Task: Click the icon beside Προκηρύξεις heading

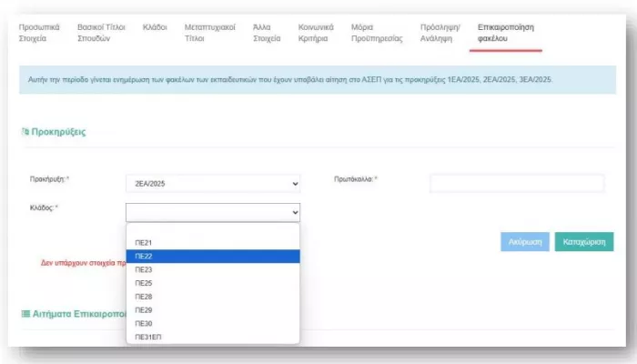Action: pos(25,132)
